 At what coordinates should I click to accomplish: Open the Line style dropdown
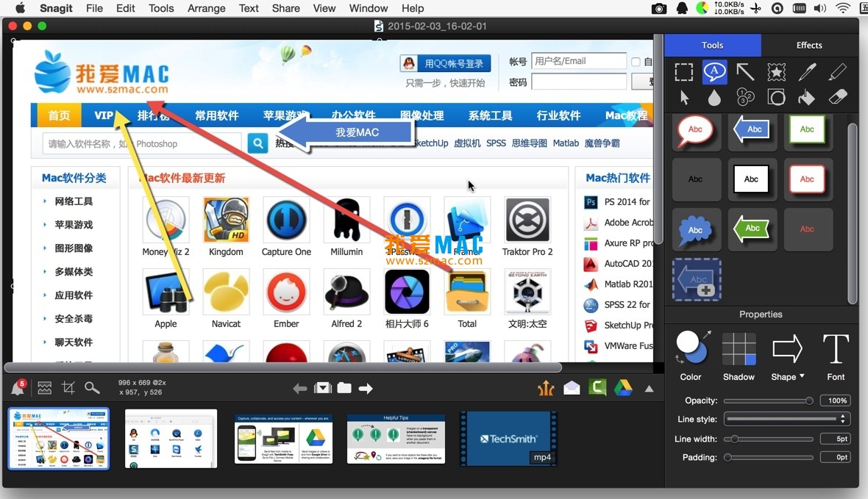(786, 419)
